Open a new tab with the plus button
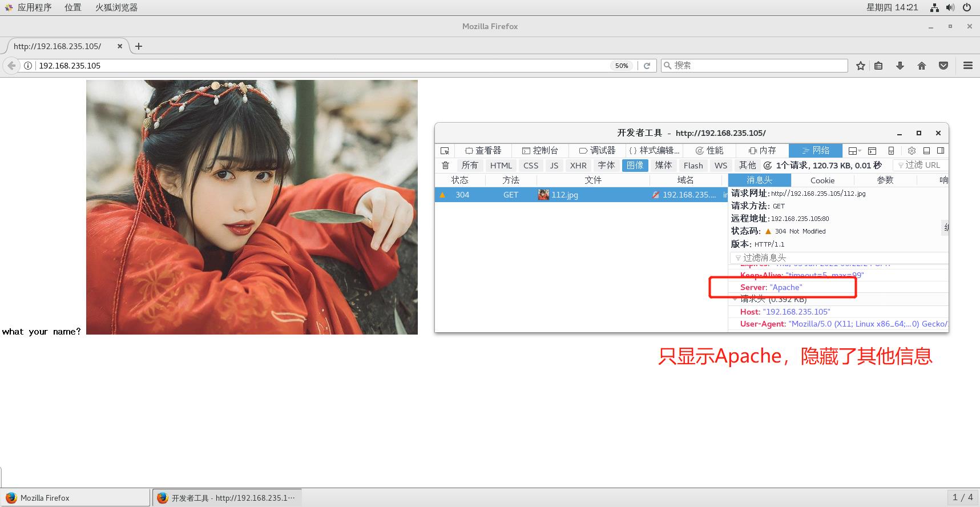 [x=139, y=46]
